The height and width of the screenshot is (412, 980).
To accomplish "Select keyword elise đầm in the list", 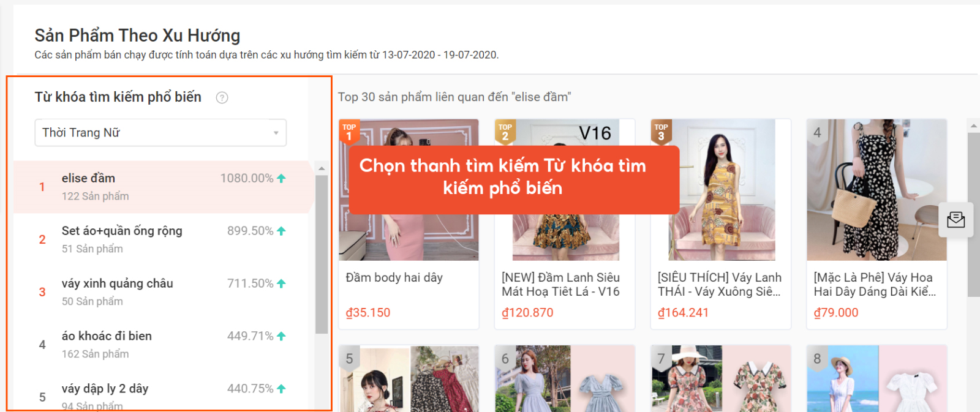I will [88, 178].
